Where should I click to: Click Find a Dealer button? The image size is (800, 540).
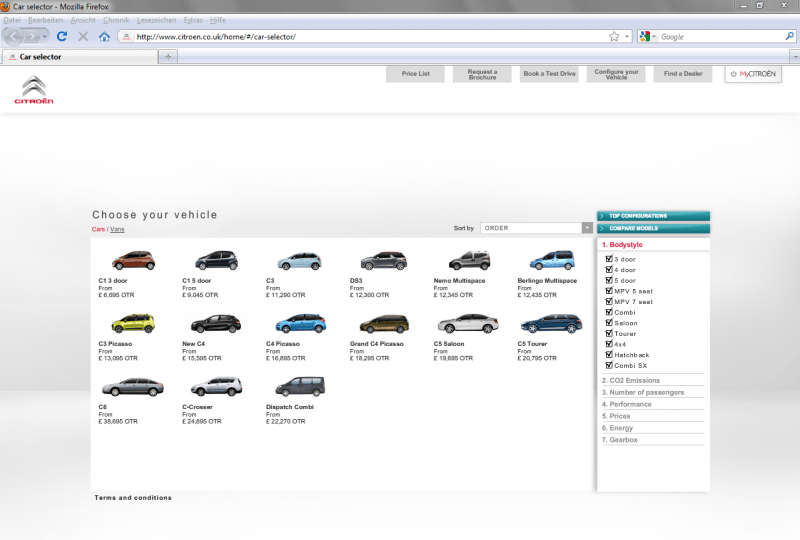[683, 74]
